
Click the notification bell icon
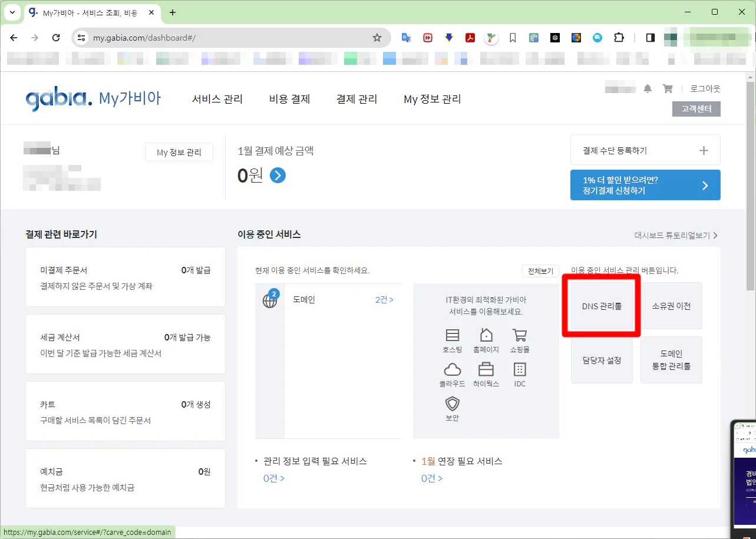point(648,88)
